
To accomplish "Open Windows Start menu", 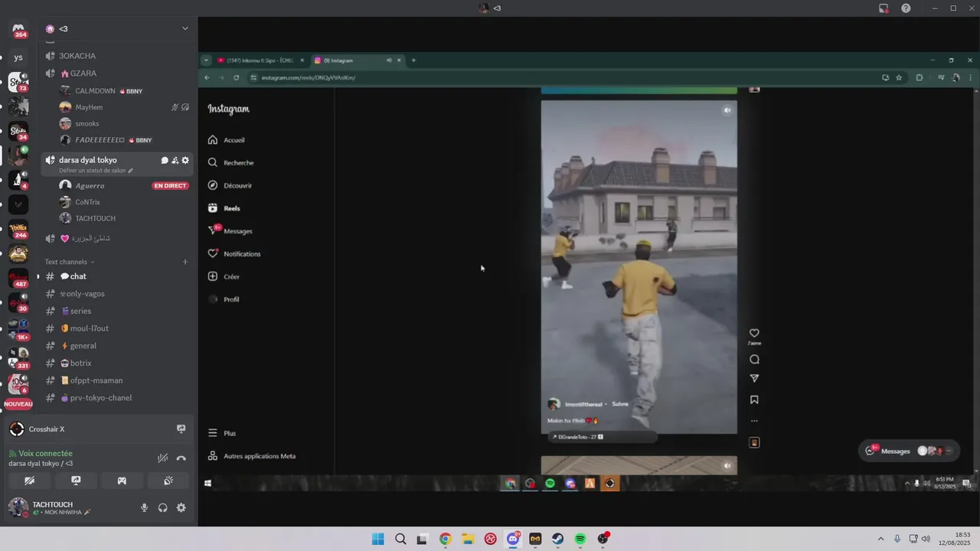I will point(378,539).
